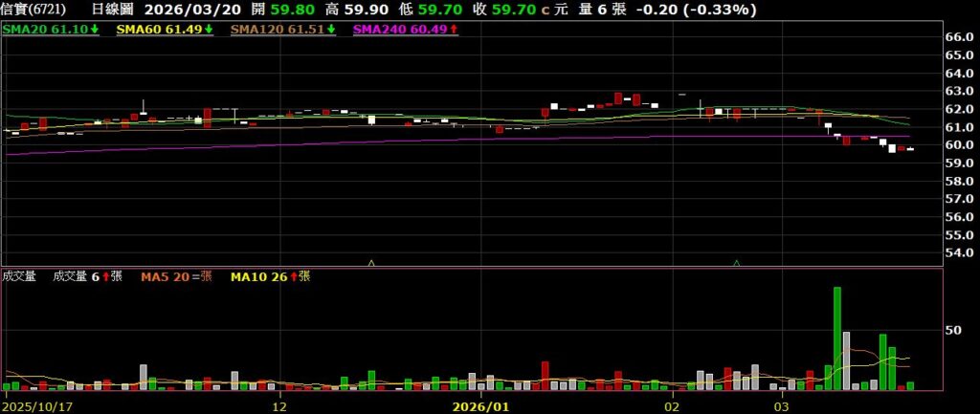The image size is (980, 414).
Task: Click the red up arrow beside SMA240
Action: (453, 31)
